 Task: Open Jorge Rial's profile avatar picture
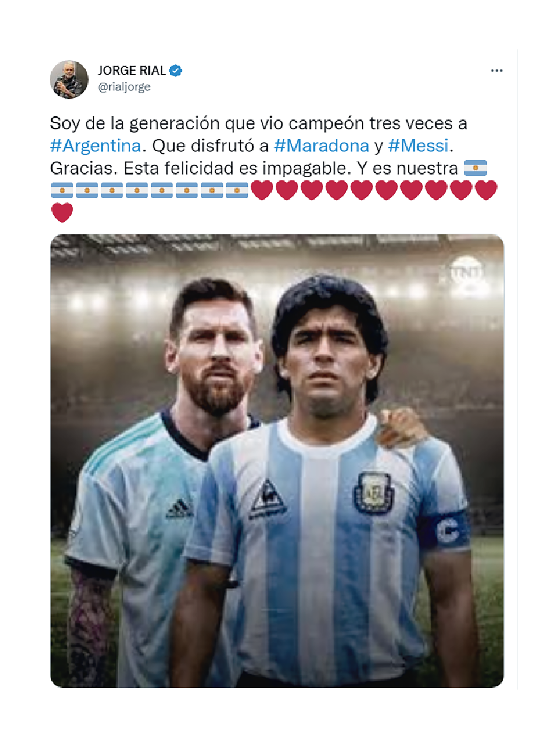coord(69,80)
